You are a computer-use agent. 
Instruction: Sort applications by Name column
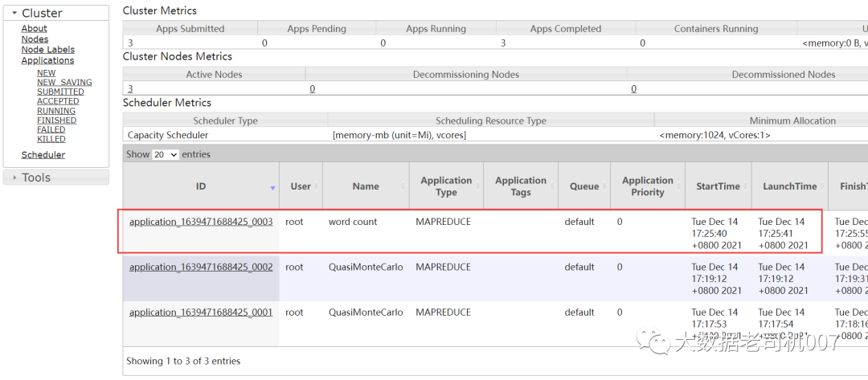click(366, 186)
